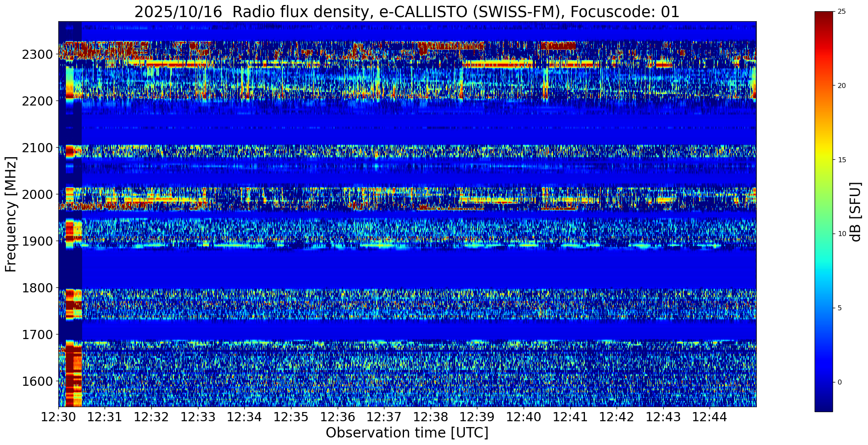The image size is (868, 445).
Task: Click the 12:42 time tick label
Action: click(x=617, y=417)
